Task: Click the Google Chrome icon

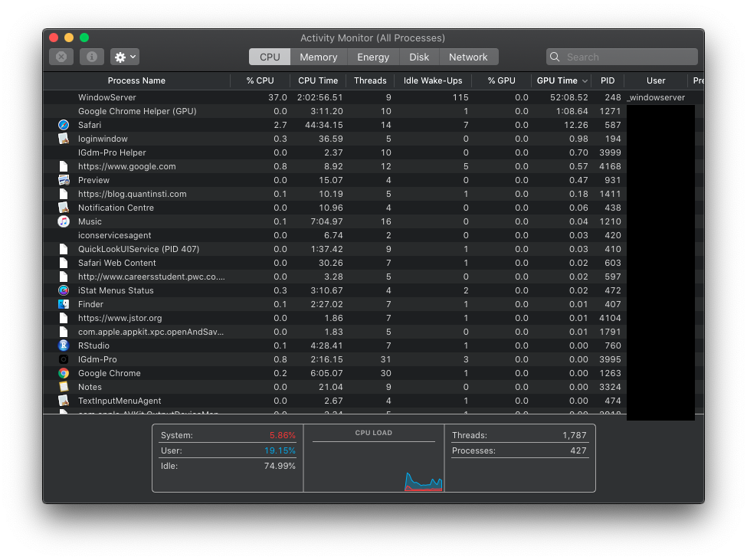Action: click(64, 373)
